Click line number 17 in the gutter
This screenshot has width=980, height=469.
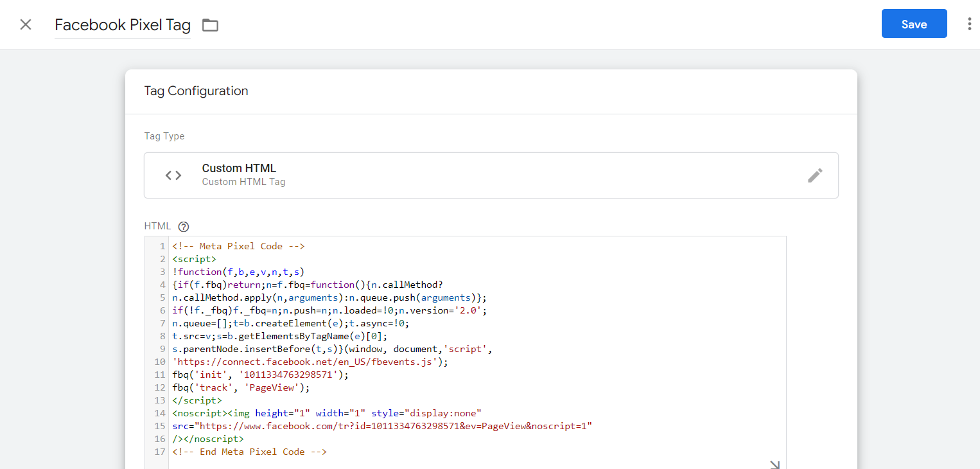(x=160, y=452)
